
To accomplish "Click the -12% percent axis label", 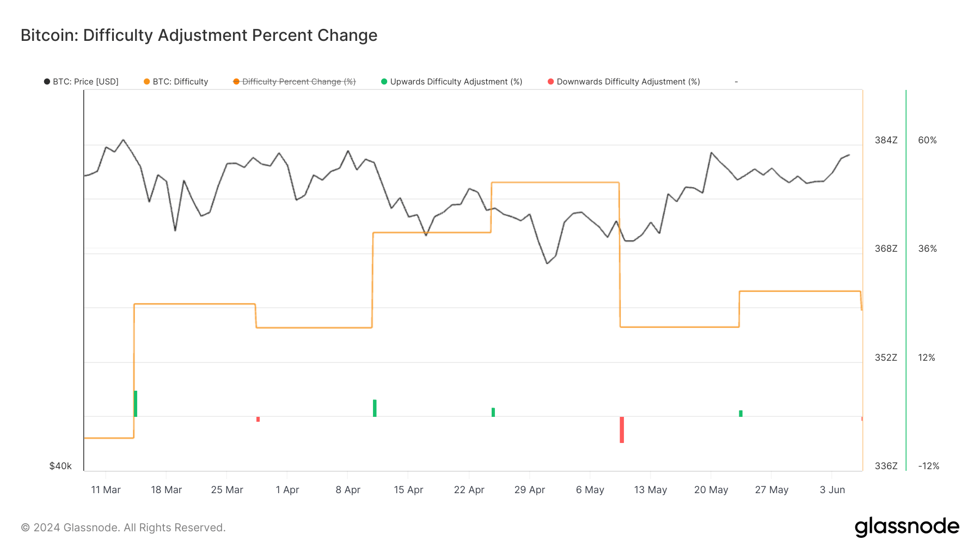I will click(928, 466).
